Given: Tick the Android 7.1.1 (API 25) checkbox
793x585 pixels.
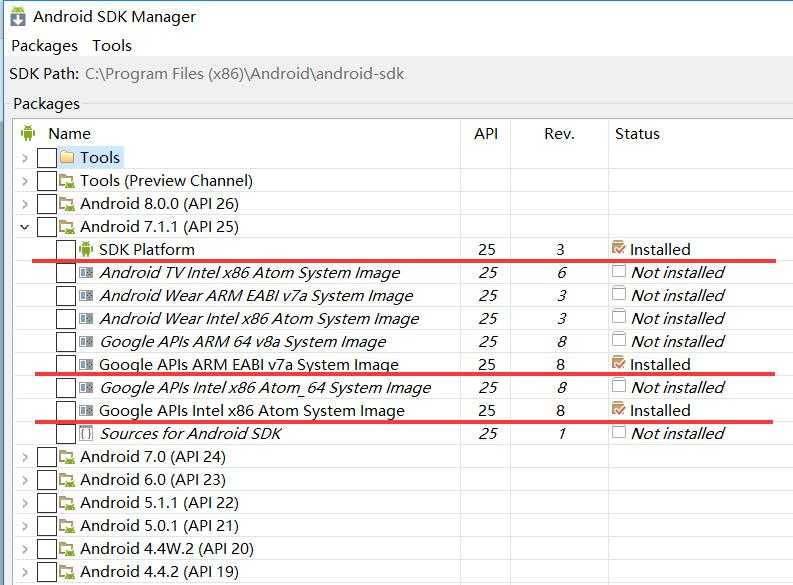Looking at the screenshot, I should click(x=47, y=227).
